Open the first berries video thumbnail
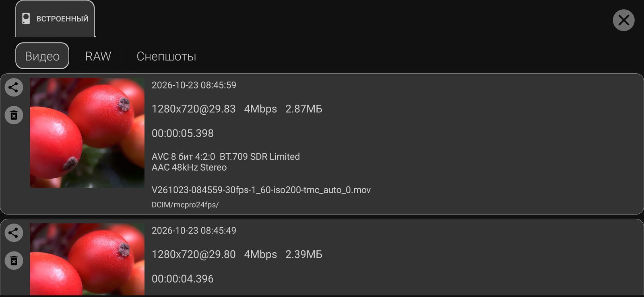This screenshot has width=644, height=297. [87, 133]
